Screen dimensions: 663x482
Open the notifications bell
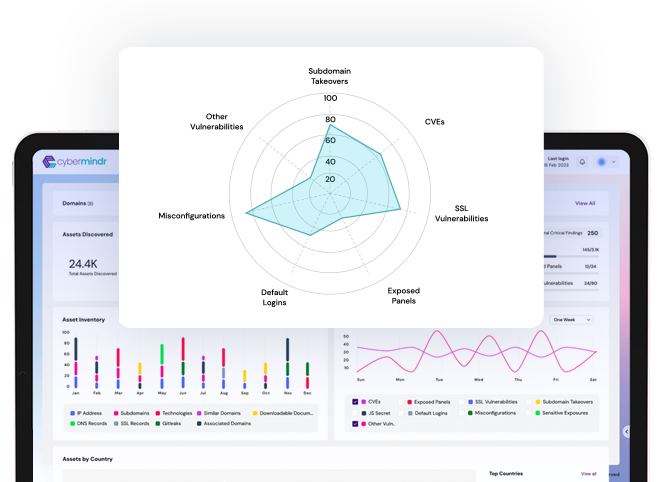(583, 162)
